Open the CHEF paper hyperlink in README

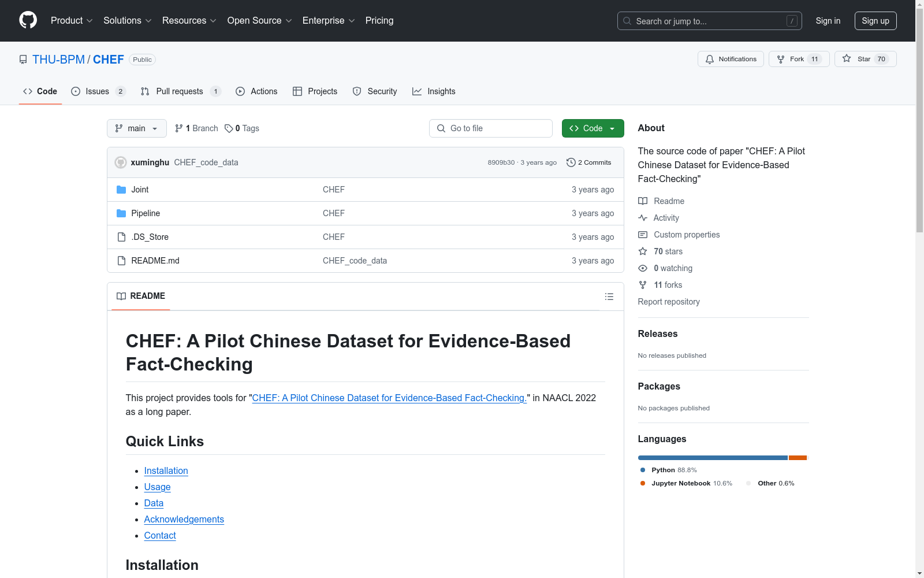pos(390,398)
